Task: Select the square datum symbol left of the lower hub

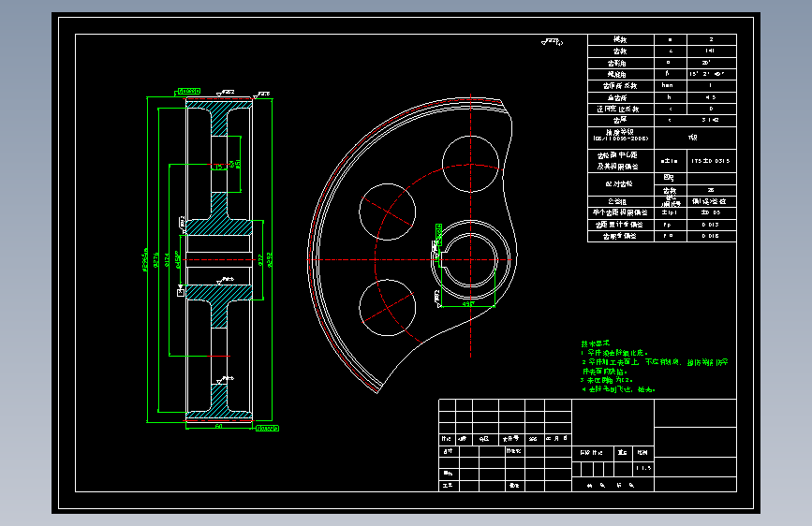Action: (181, 293)
